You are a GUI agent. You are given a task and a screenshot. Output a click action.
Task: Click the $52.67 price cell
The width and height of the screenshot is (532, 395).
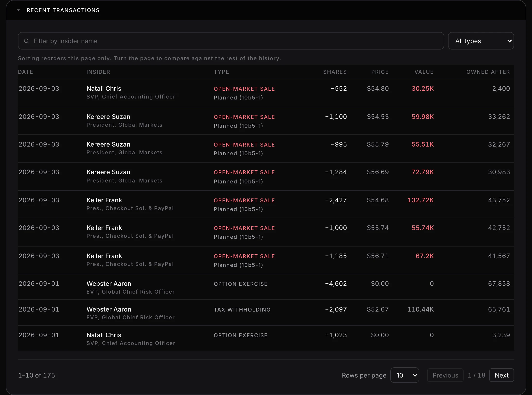(x=378, y=309)
